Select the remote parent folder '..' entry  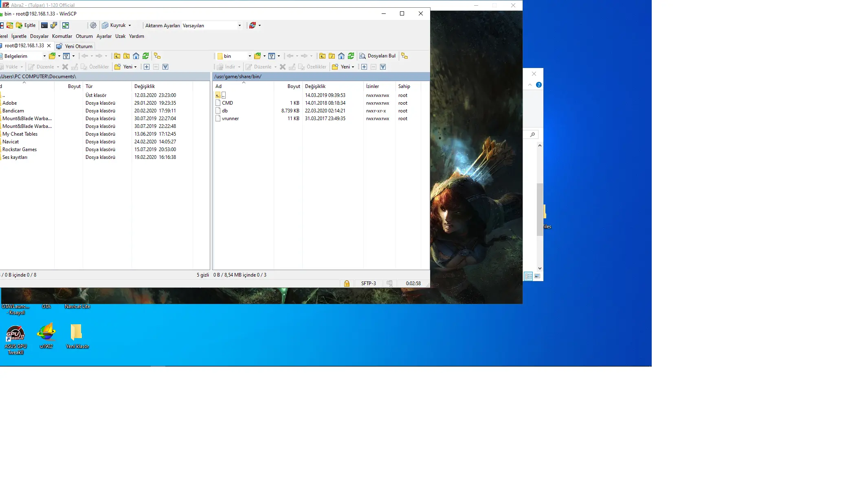pos(220,95)
